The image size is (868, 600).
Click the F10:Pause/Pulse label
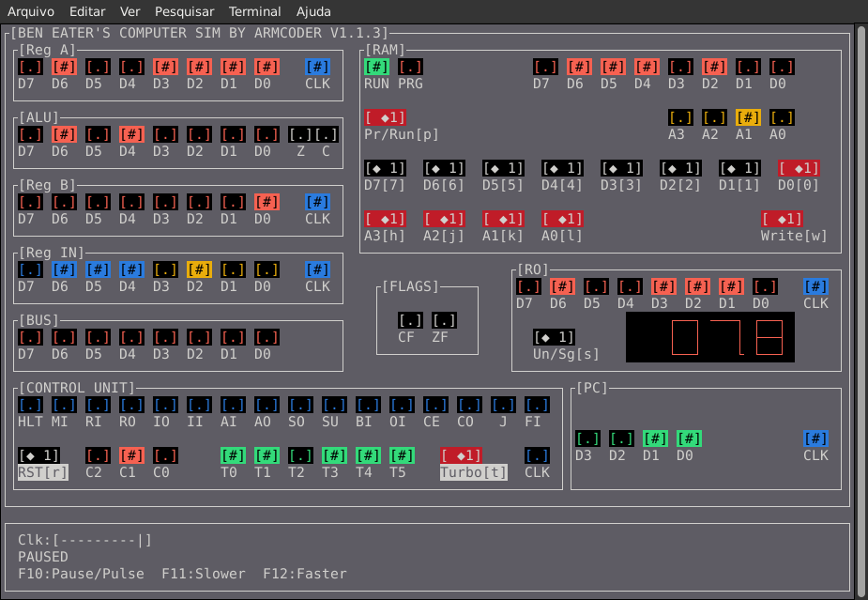pyautogui.click(x=81, y=574)
